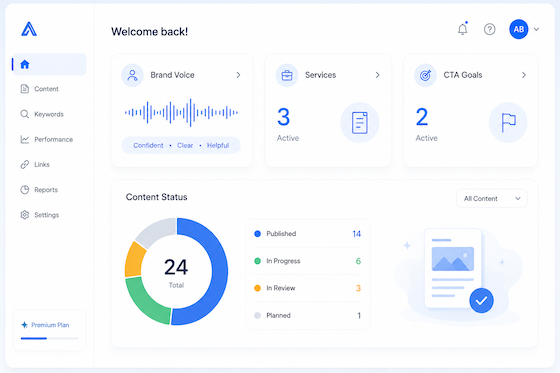Click the Clear voice tag
The width and height of the screenshot is (560, 373).
[x=185, y=145]
